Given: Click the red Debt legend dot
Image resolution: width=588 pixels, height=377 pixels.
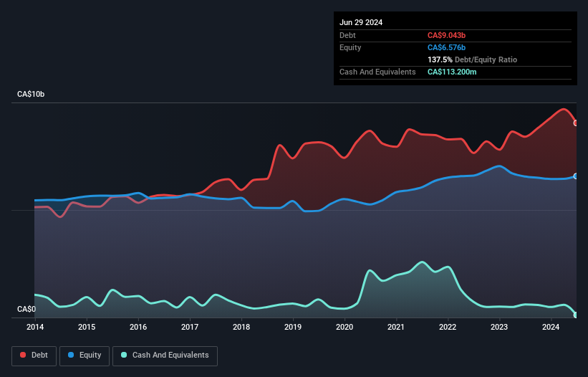Looking at the screenshot, I should (x=23, y=355).
